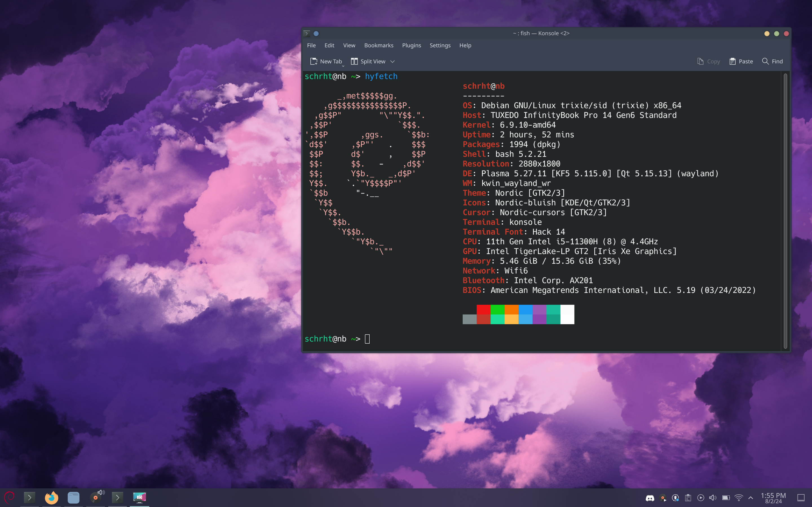Open Wi-Fi network tray icon
Image resolution: width=812 pixels, height=507 pixels.
click(738, 498)
